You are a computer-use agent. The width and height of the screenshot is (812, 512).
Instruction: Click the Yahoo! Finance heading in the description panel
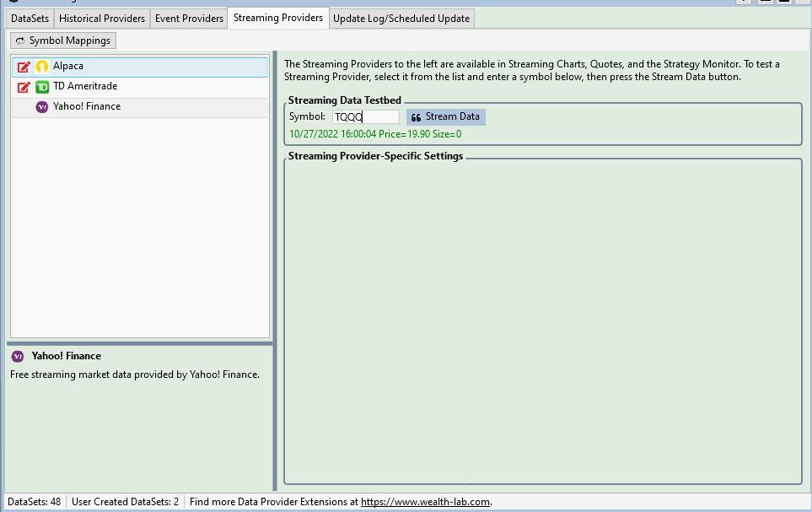(x=67, y=356)
